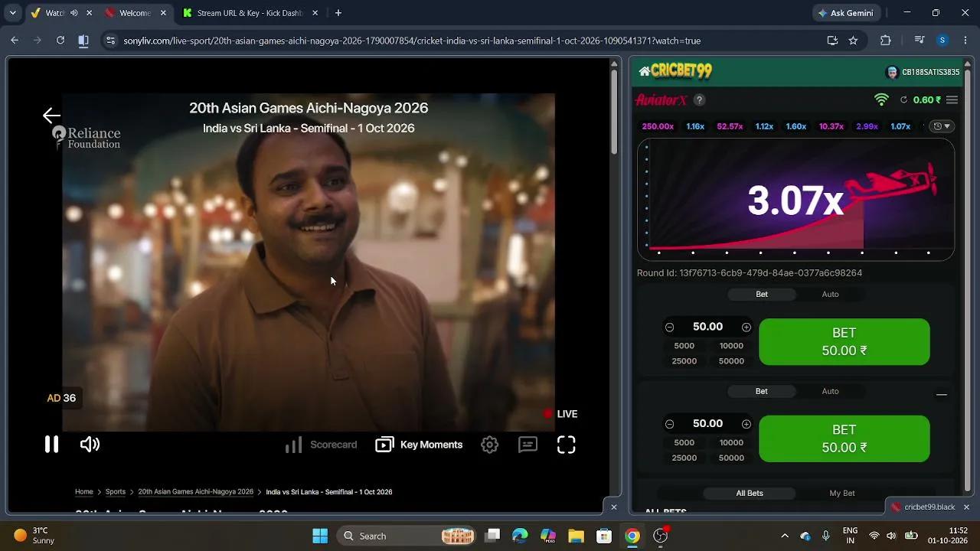
Task: Open the Aviator hamburger menu
Action: [x=952, y=99]
